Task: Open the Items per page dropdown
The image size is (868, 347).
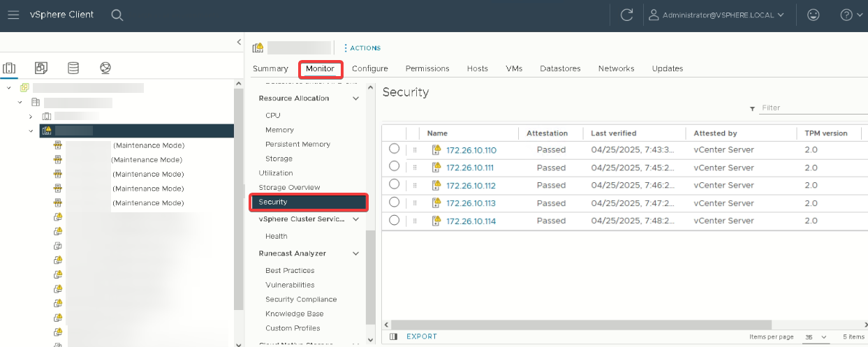Action: (x=814, y=337)
